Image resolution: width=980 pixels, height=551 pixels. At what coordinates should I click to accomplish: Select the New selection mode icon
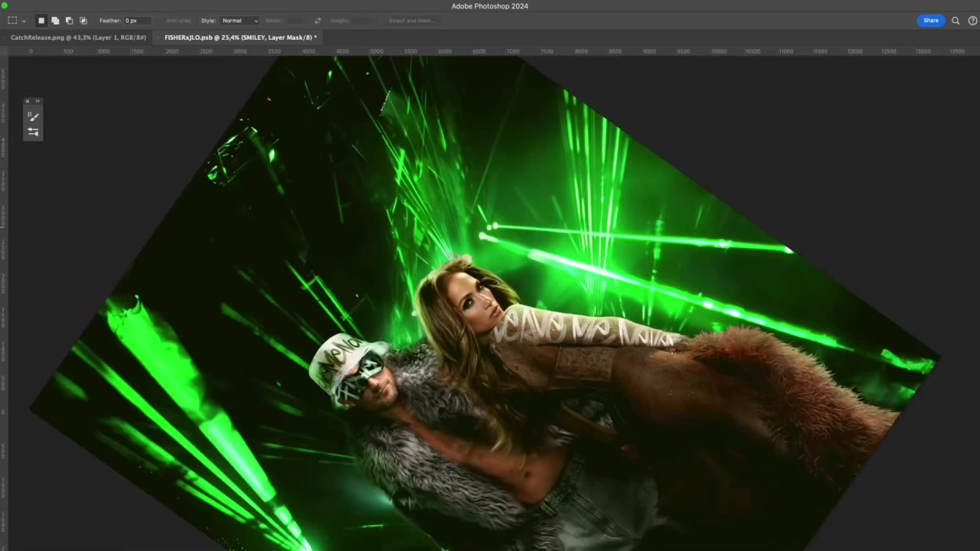(x=41, y=21)
